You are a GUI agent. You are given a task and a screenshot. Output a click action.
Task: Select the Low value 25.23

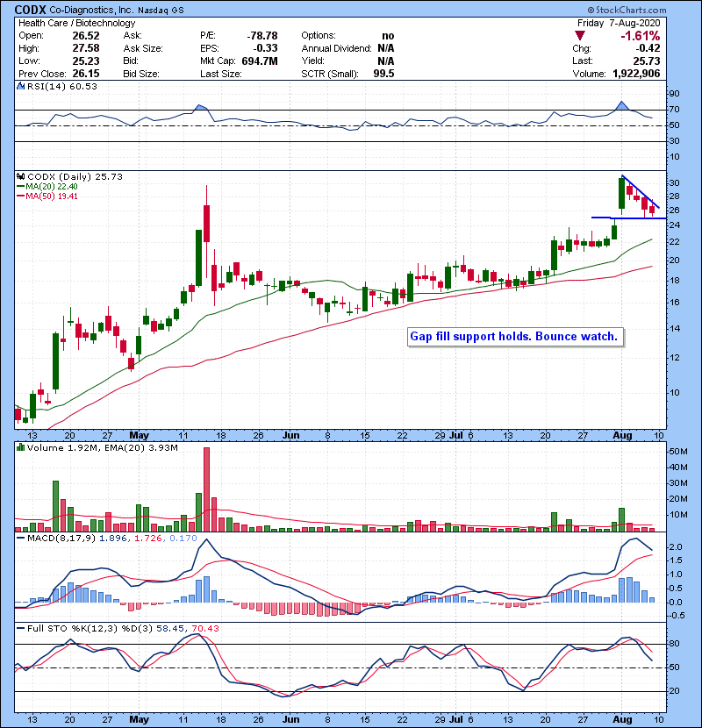(86, 61)
